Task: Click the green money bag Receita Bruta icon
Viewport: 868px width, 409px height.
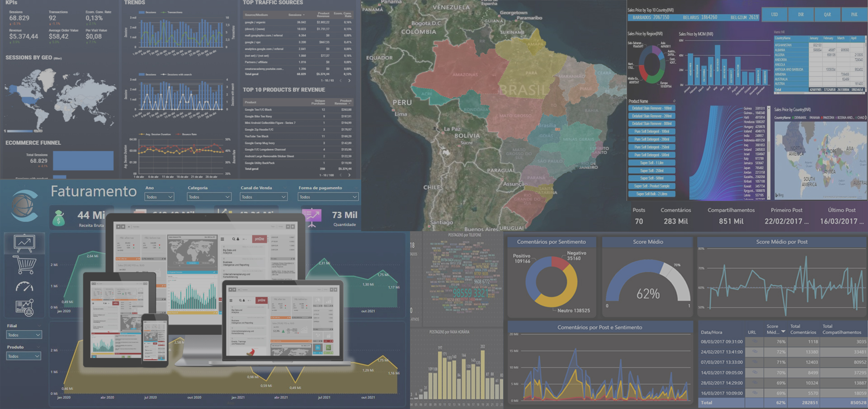Action: coord(59,218)
